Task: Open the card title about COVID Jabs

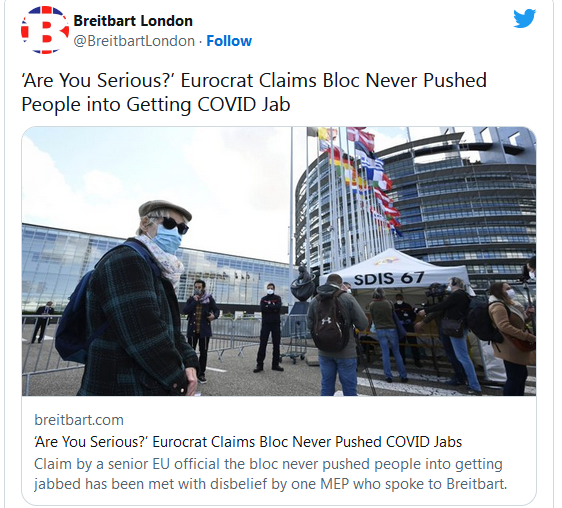Action: coord(248,442)
